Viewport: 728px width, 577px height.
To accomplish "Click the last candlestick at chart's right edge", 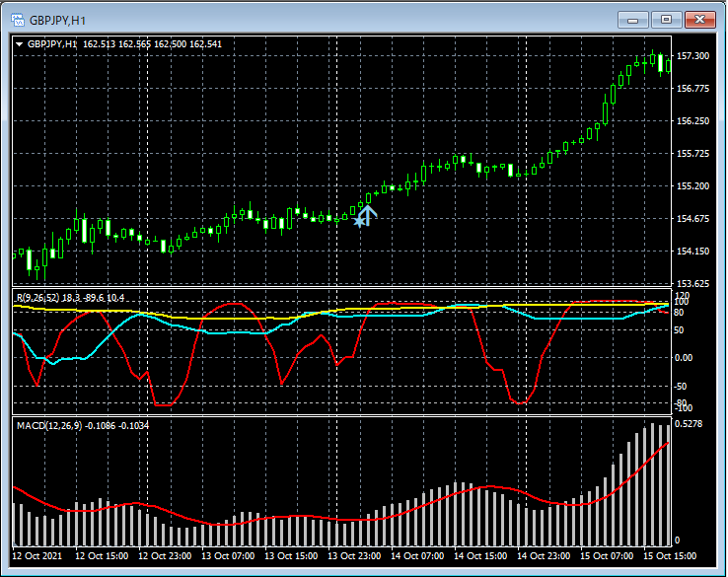I will pyautogui.click(x=668, y=65).
